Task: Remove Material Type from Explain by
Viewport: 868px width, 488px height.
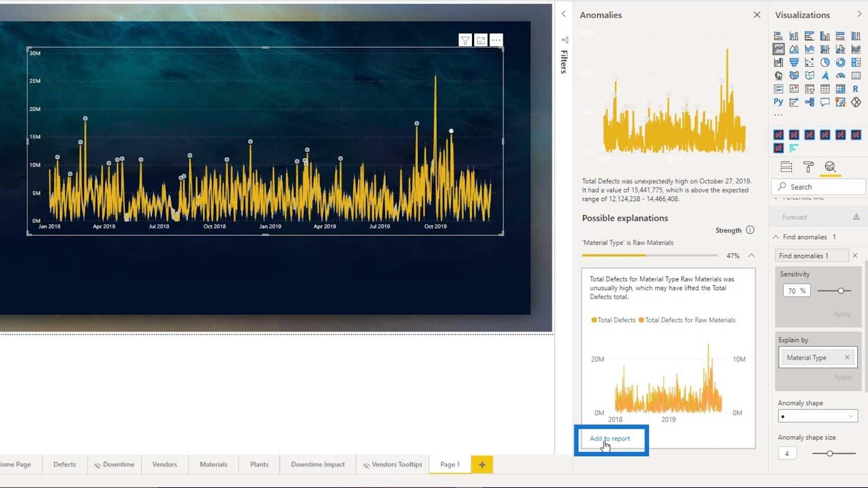Action: 847,357
